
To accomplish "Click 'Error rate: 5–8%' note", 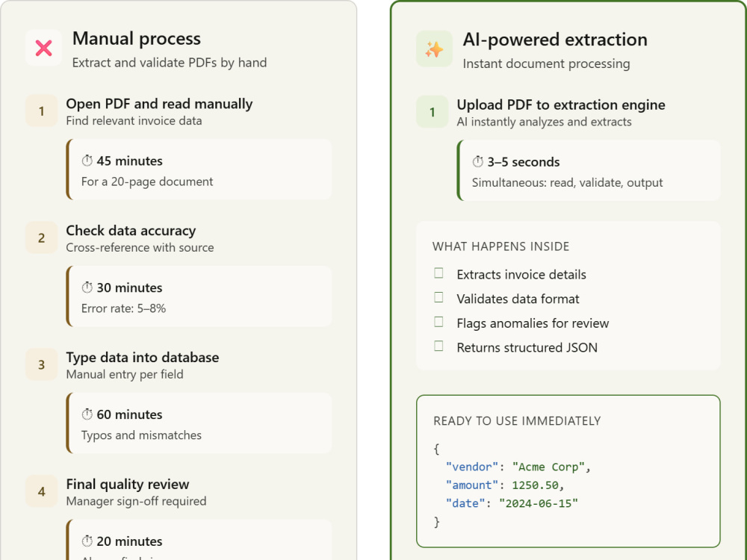I will [x=123, y=308].
